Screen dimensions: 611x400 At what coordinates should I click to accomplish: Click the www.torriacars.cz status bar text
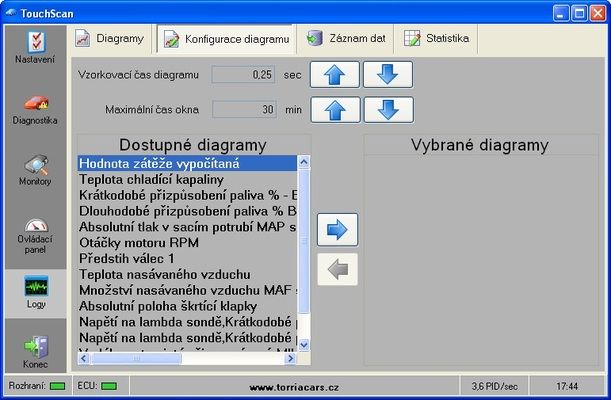(x=294, y=387)
